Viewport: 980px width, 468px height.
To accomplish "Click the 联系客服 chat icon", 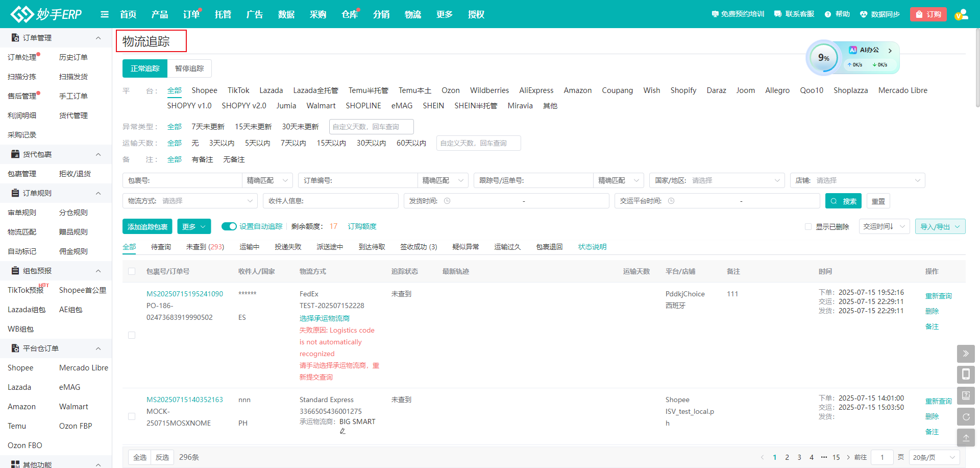I will (778, 14).
